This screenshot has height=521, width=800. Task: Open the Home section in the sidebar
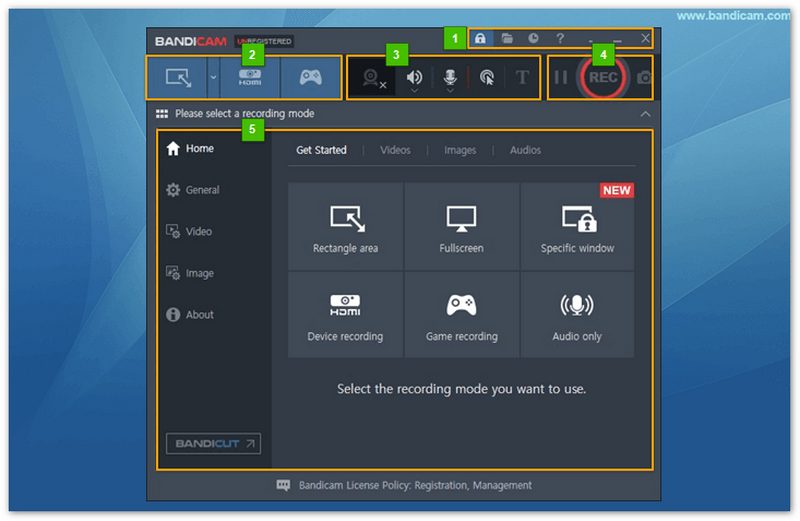(190, 148)
